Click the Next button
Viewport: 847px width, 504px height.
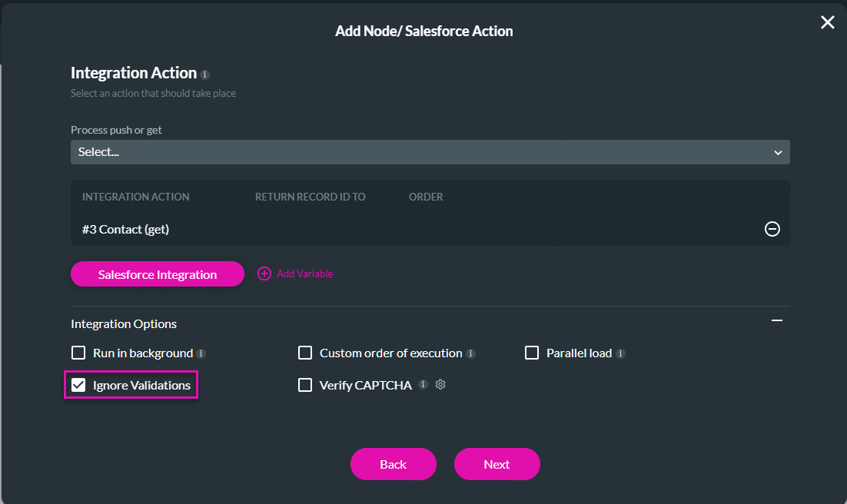(x=497, y=464)
